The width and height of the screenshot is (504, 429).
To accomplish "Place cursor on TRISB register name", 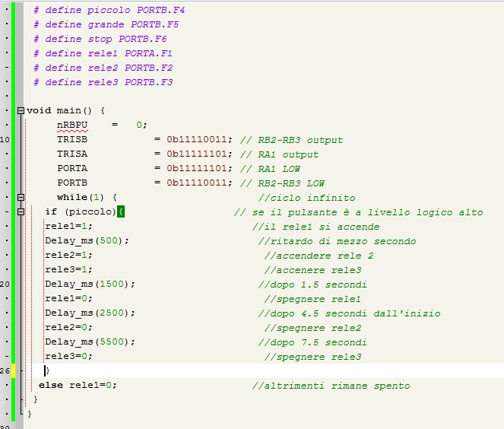I will click(72, 140).
